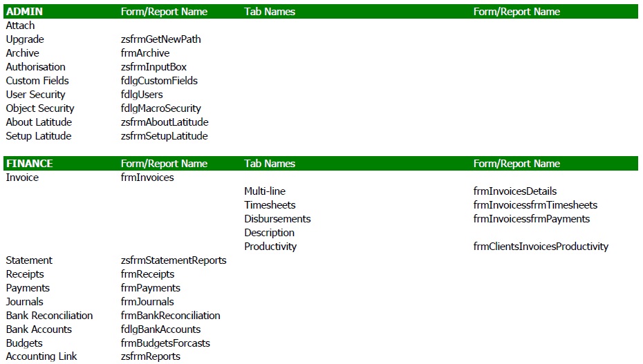Open the zsfrmStatementReports form name
The width and height of the screenshot is (643, 364).
pos(174,260)
